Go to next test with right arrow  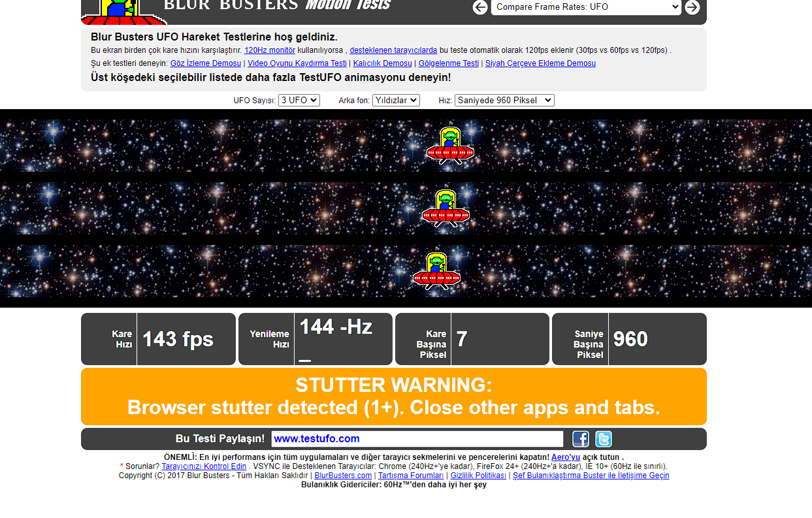(x=692, y=7)
